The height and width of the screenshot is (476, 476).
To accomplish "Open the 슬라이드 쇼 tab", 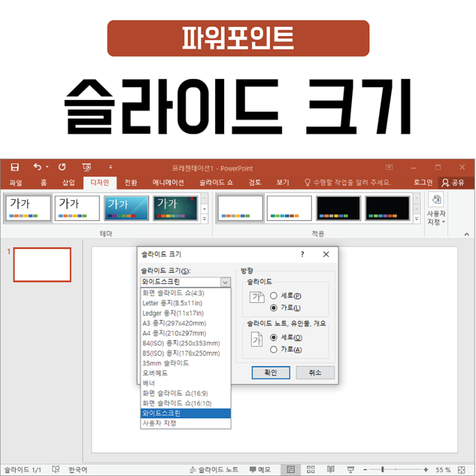I will [x=216, y=183].
